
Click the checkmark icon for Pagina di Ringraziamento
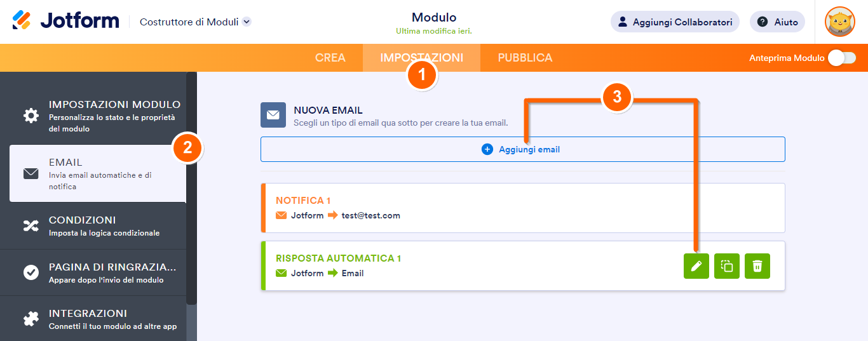31,272
